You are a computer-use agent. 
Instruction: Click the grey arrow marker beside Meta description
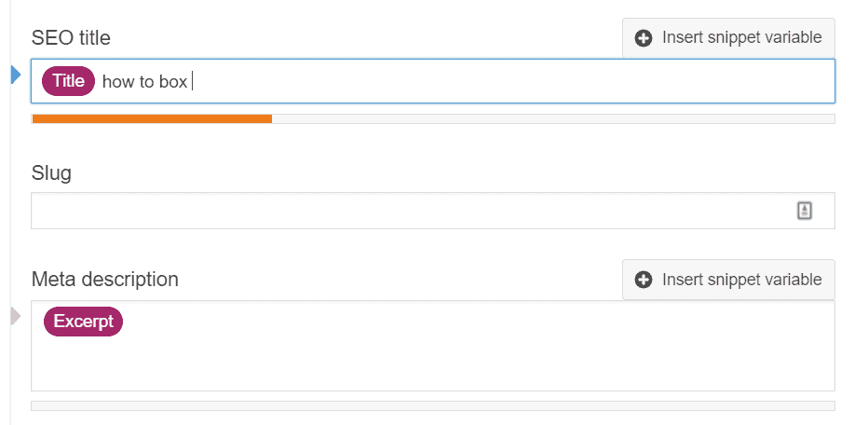(x=16, y=316)
